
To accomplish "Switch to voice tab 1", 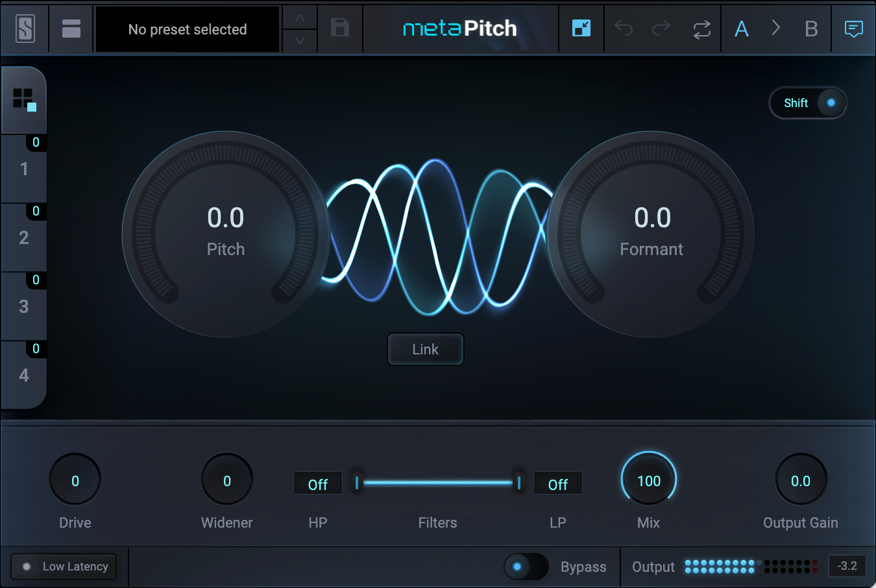I will [24, 169].
